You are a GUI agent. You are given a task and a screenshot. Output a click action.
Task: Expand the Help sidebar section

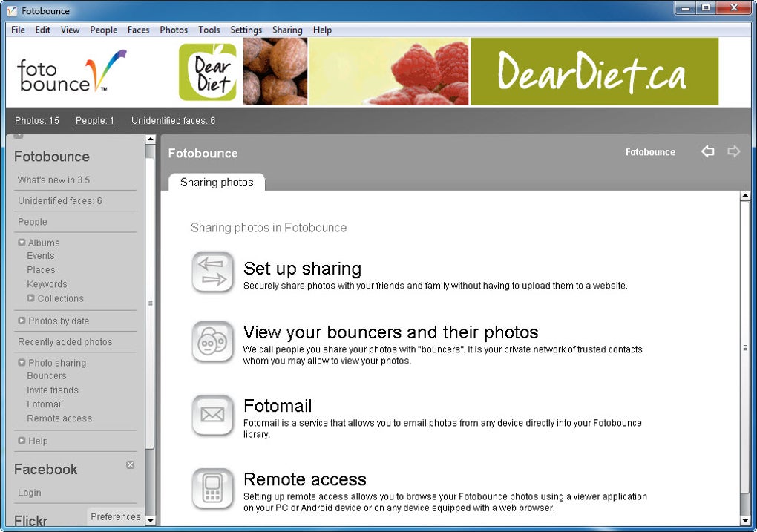coord(22,440)
